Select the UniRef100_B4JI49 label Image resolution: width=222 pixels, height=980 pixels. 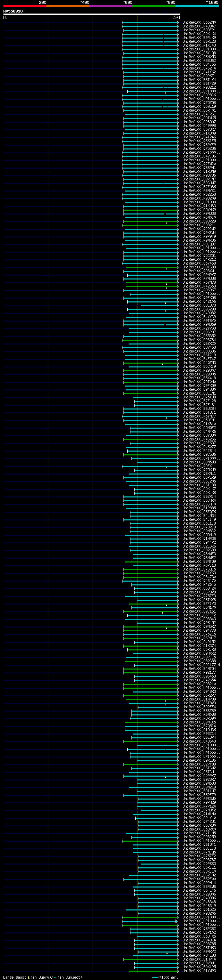[x=199, y=520]
